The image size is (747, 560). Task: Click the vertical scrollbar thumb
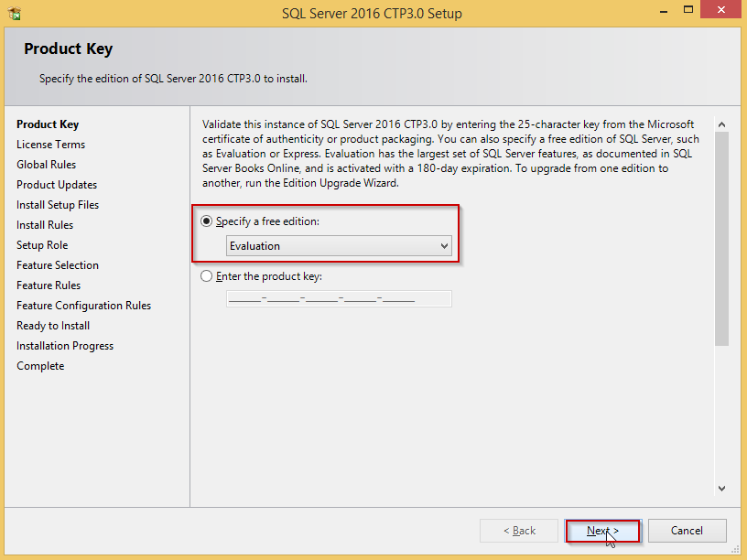coord(721,239)
